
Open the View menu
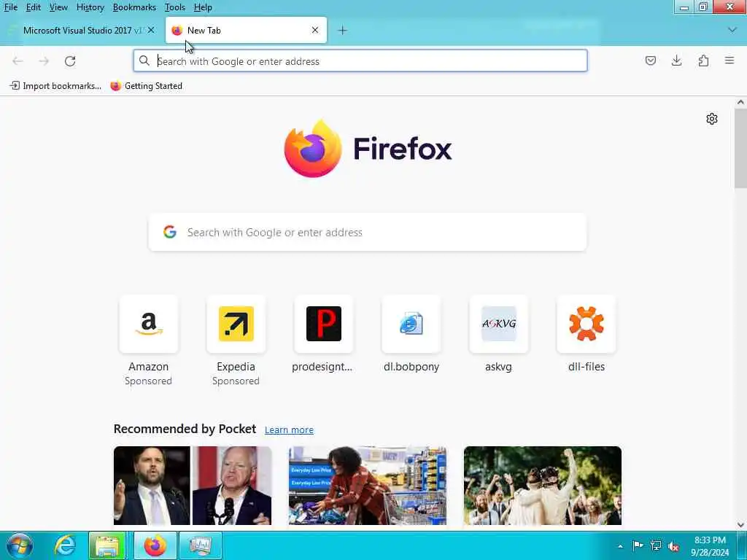click(58, 7)
